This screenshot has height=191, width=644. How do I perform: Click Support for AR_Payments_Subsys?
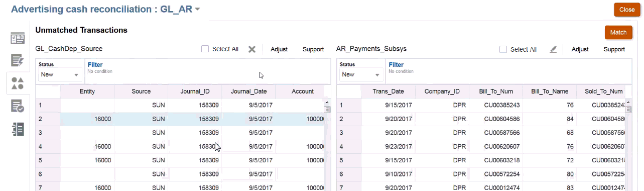coord(614,49)
